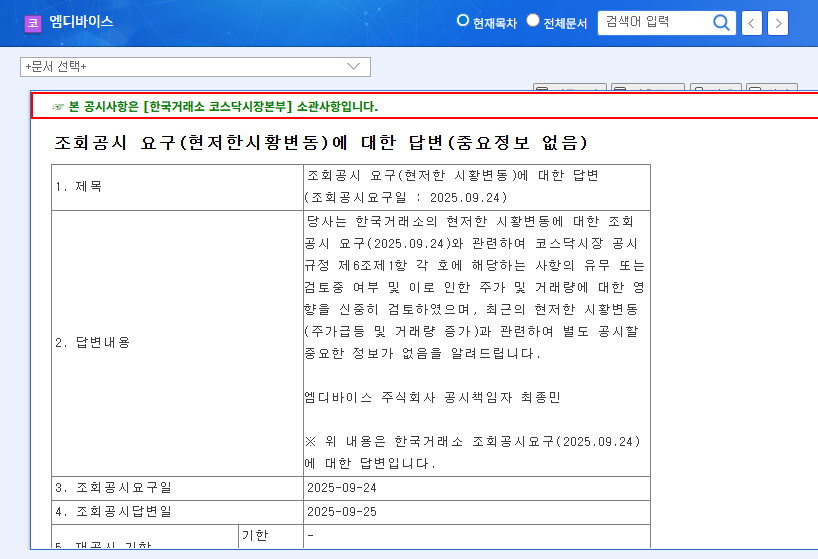Viewport: 818px width, 559px height.
Task: Click the '4. 조회공시답변일' row label
Action: (x=113, y=512)
